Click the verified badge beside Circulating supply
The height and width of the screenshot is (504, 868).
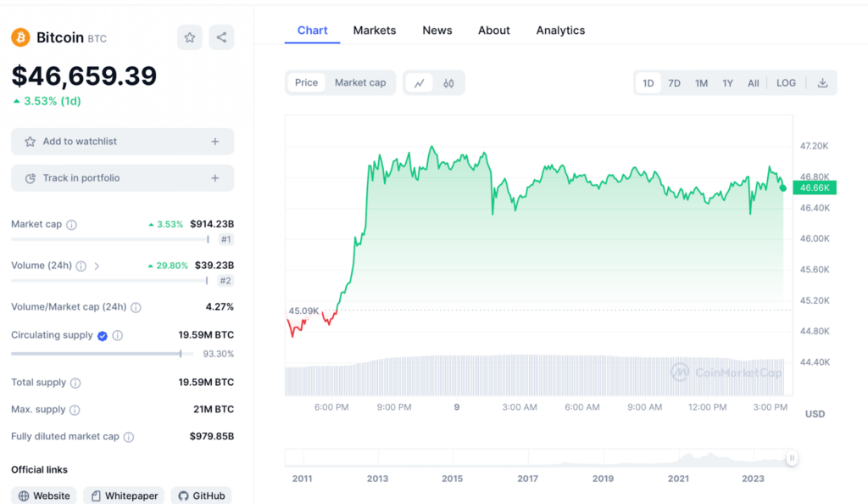pos(103,336)
